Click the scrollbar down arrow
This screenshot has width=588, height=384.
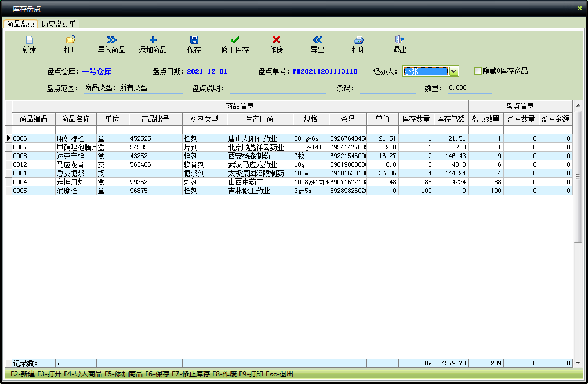(x=578, y=363)
